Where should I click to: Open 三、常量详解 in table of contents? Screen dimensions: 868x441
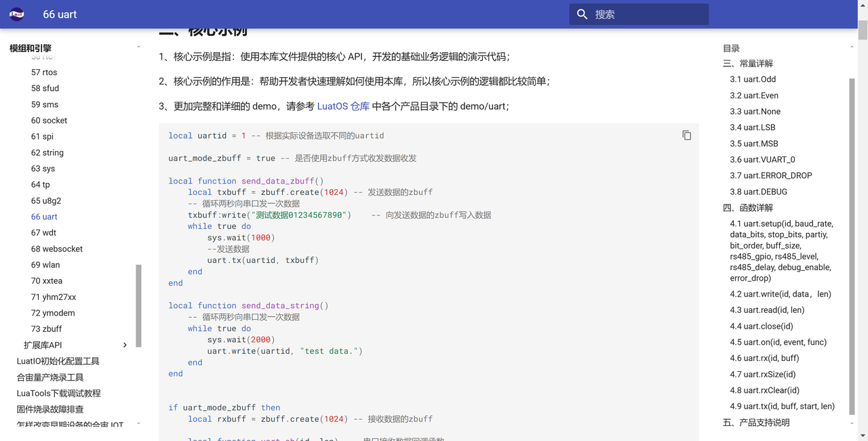(x=747, y=64)
